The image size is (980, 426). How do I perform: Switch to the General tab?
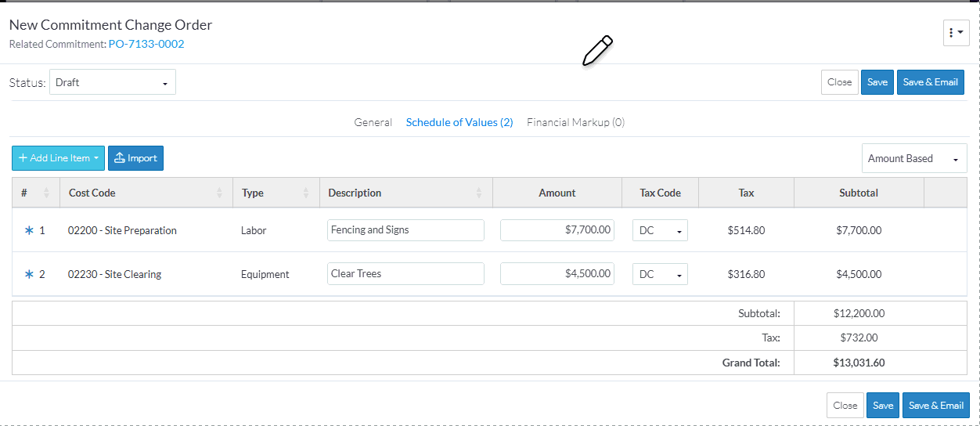pos(373,122)
